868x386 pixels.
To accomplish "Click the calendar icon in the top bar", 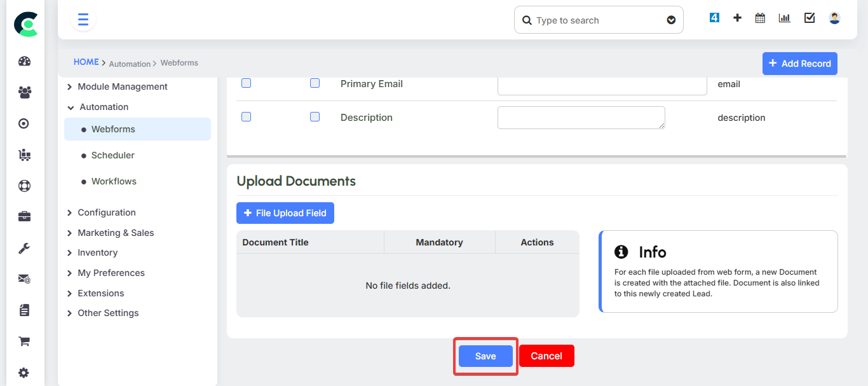I will pos(759,17).
